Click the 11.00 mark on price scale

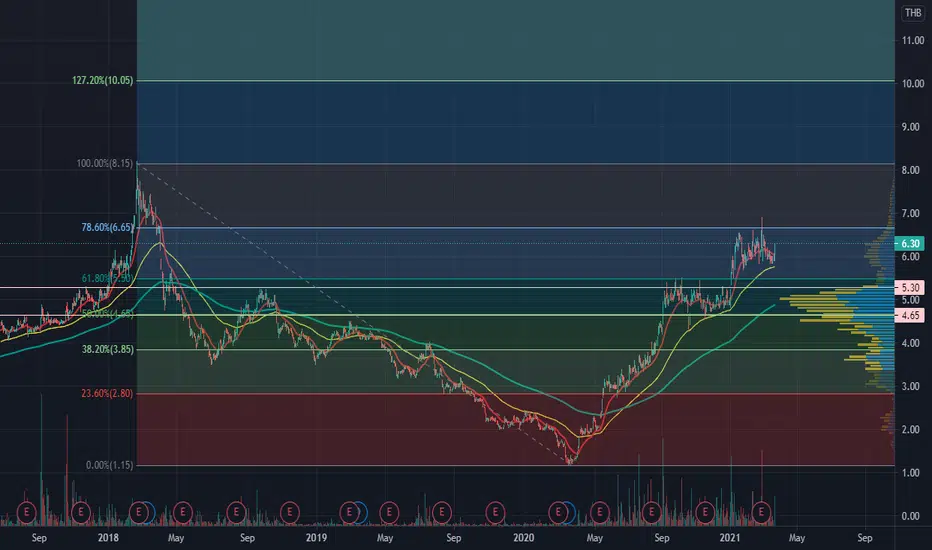tap(911, 41)
